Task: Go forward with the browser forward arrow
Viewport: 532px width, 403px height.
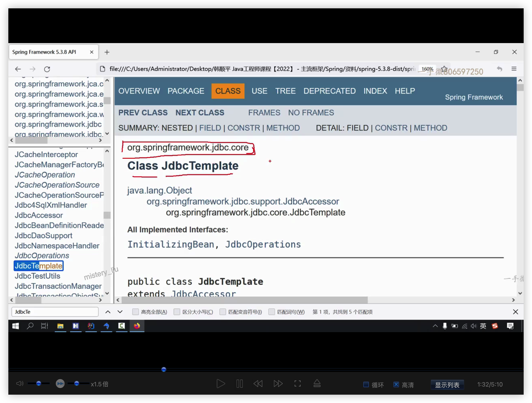Action: click(32, 69)
